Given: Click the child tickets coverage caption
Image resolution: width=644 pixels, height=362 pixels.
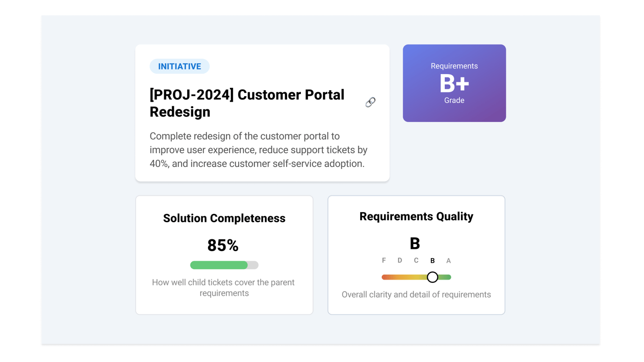Looking at the screenshot, I should pyautogui.click(x=224, y=287).
